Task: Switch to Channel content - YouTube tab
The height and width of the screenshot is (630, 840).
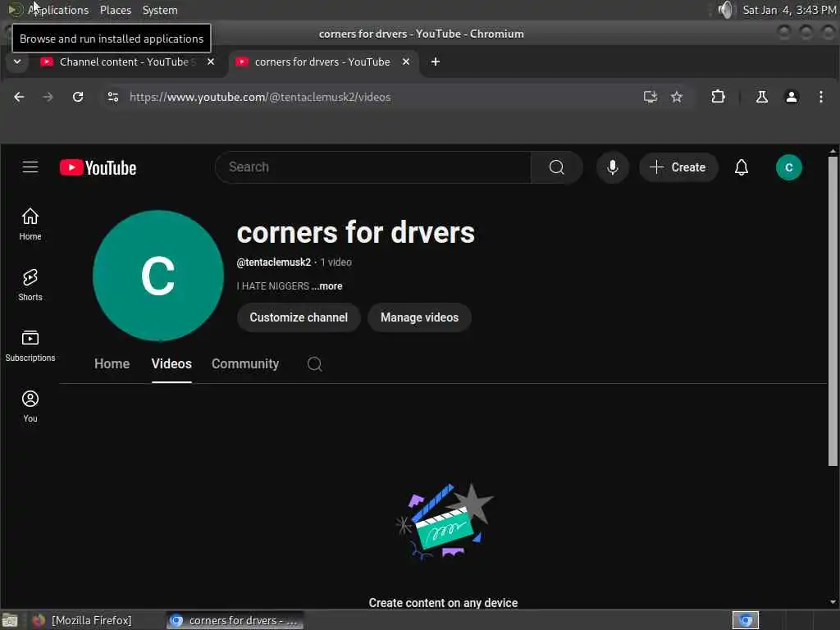Action: pyautogui.click(x=127, y=62)
